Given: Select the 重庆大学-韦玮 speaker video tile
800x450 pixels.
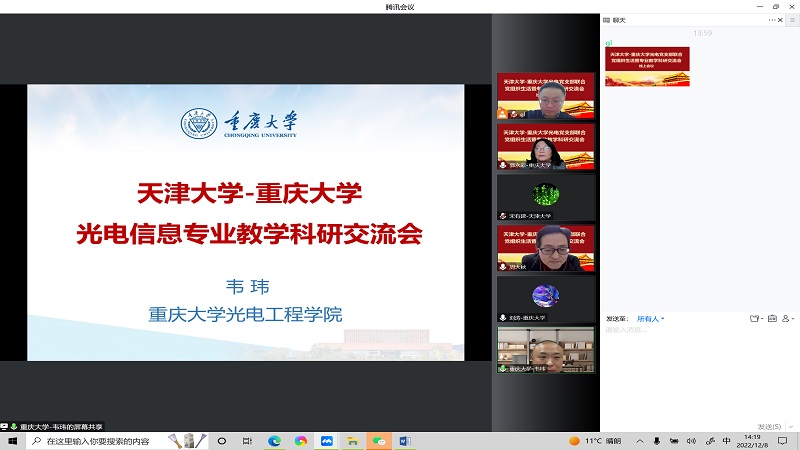Looking at the screenshot, I should pos(546,350).
